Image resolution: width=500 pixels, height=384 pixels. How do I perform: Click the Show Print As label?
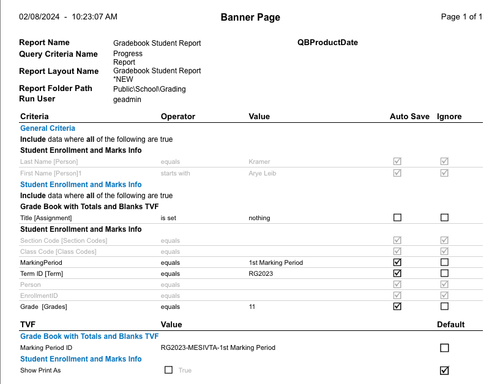[40, 370]
